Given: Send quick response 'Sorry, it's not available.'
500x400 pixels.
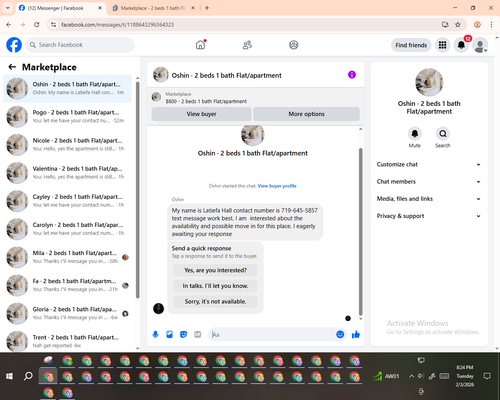Looking at the screenshot, I should [x=215, y=302].
